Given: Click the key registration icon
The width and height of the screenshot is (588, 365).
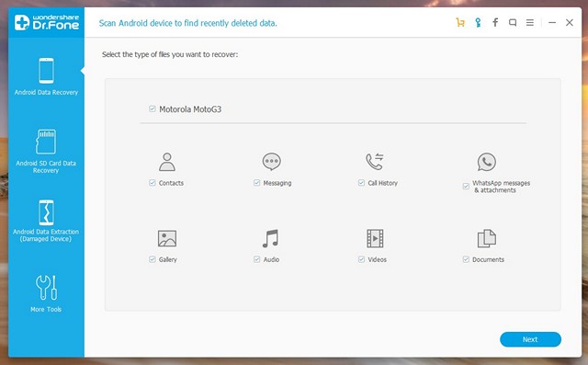Looking at the screenshot, I should [x=478, y=22].
